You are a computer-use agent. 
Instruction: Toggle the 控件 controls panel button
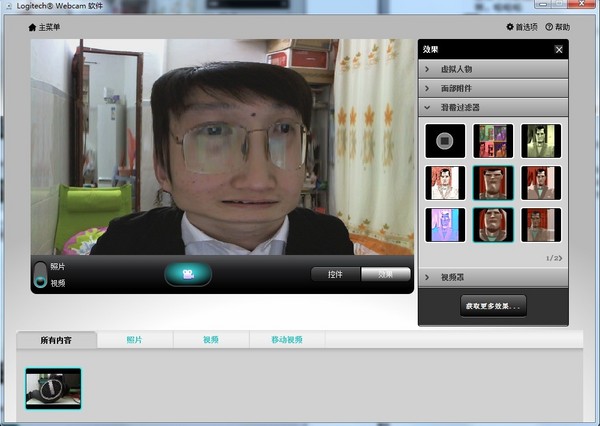click(x=335, y=274)
